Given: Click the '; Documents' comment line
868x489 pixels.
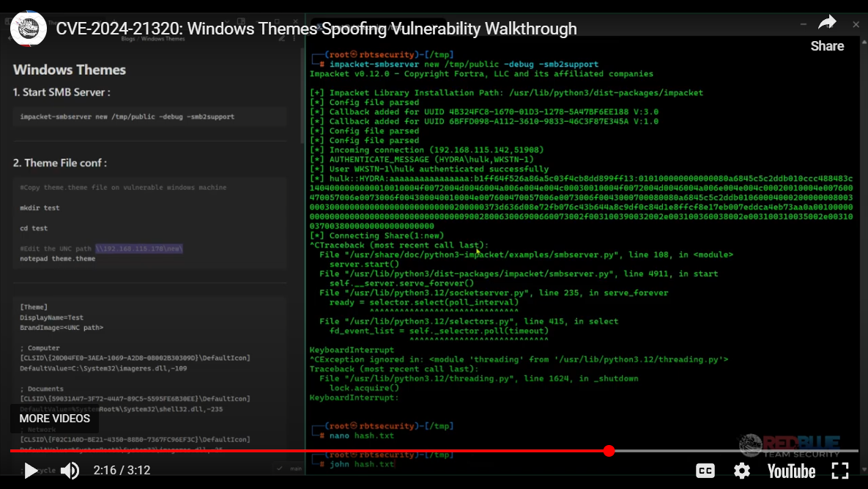Looking at the screenshot, I should [42, 389].
